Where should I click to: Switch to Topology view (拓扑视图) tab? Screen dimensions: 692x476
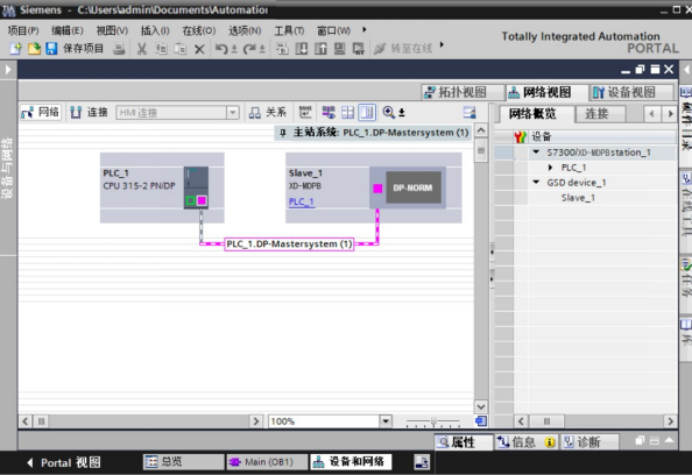point(462,92)
